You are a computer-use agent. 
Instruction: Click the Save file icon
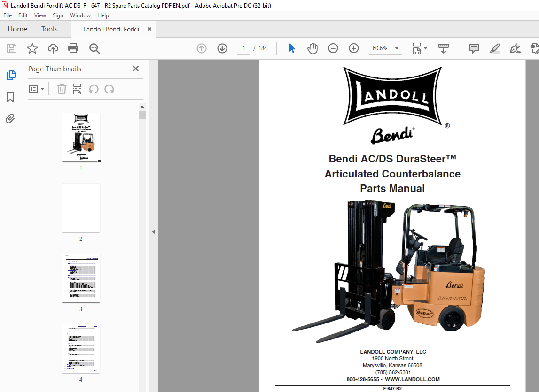(x=12, y=48)
